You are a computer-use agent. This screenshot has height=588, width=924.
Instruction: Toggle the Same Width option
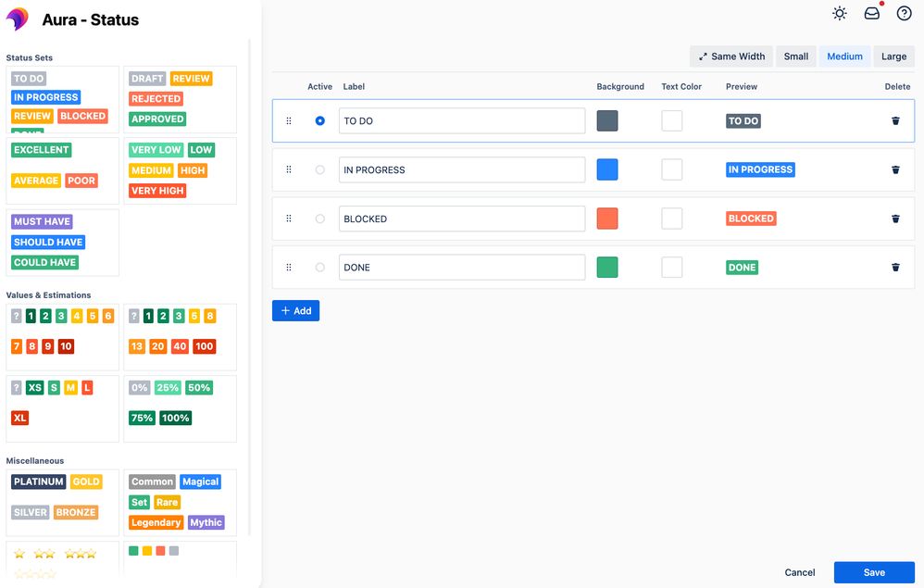pos(731,56)
